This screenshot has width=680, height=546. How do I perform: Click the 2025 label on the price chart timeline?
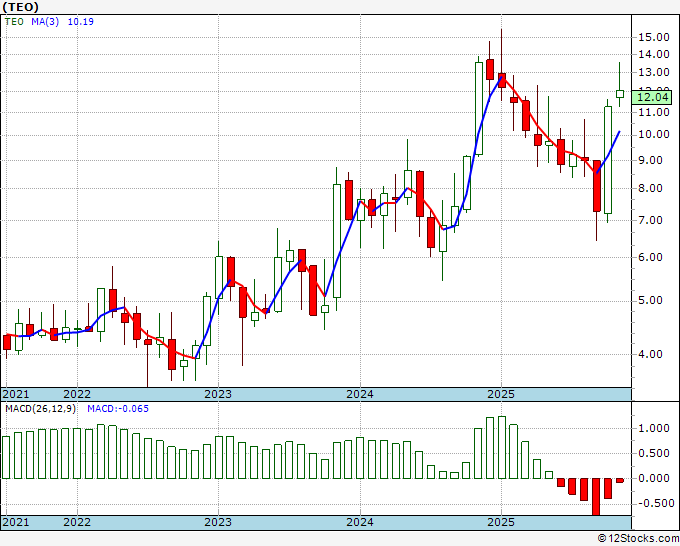click(501, 394)
